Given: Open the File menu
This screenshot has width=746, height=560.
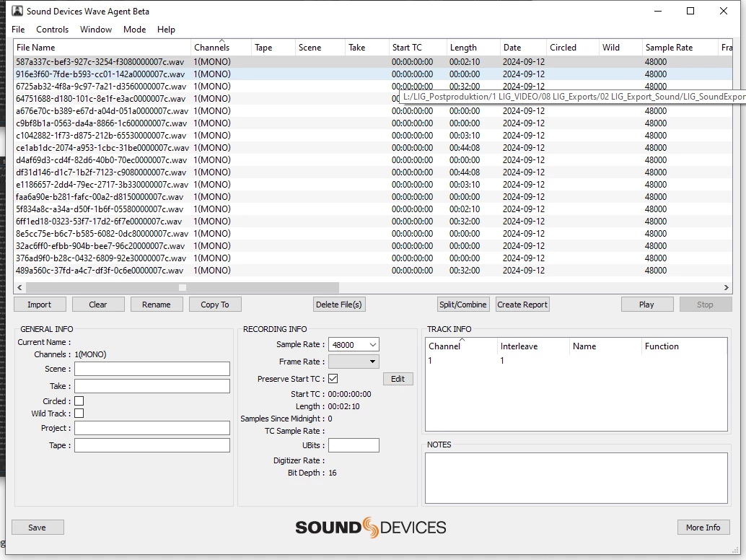Looking at the screenshot, I should click(x=18, y=30).
